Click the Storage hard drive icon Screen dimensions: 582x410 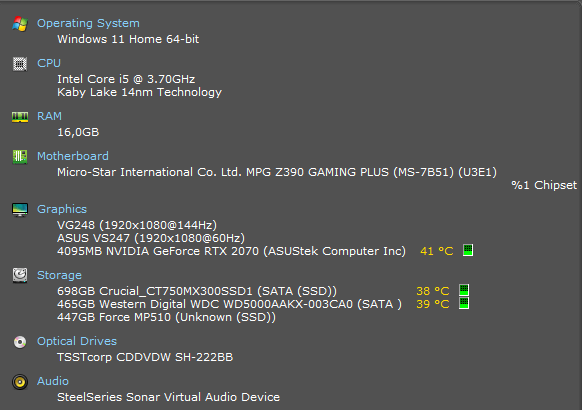point(20,276)
